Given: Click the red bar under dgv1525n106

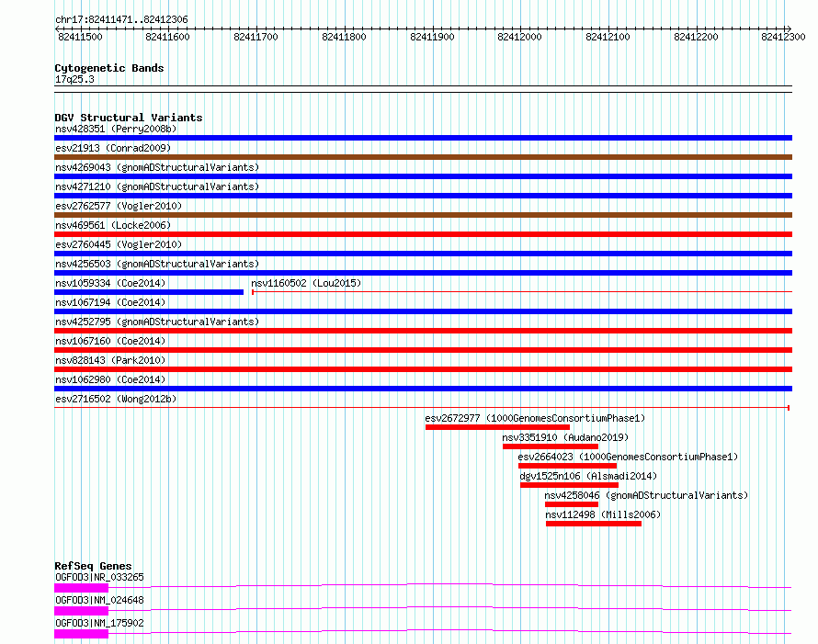Looking at the screenshot, I should tap(569, 485).
